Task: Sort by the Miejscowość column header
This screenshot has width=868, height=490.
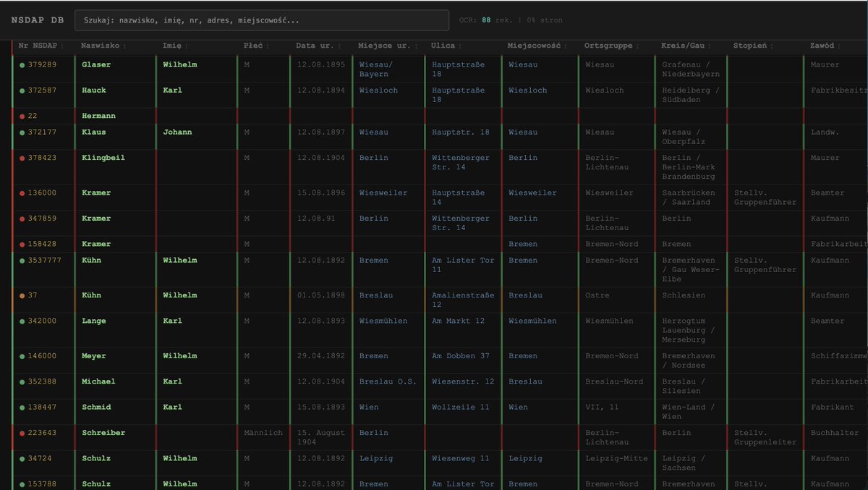Action: pyautogui.click(x=537, y=46)
